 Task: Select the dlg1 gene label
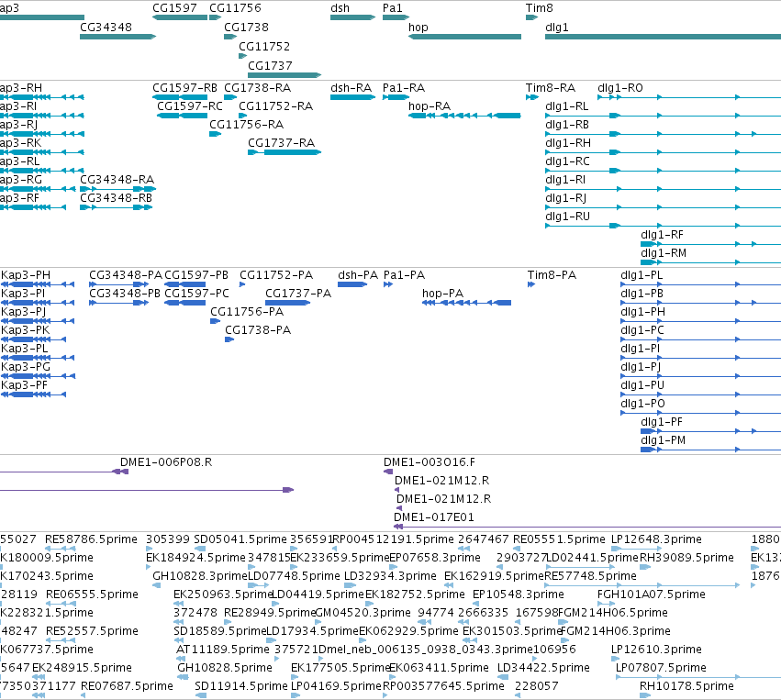tap(557, 28)
